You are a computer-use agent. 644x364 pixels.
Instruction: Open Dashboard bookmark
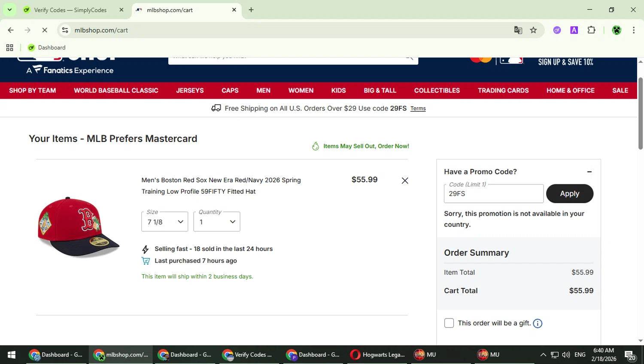(x=47, y=48)
